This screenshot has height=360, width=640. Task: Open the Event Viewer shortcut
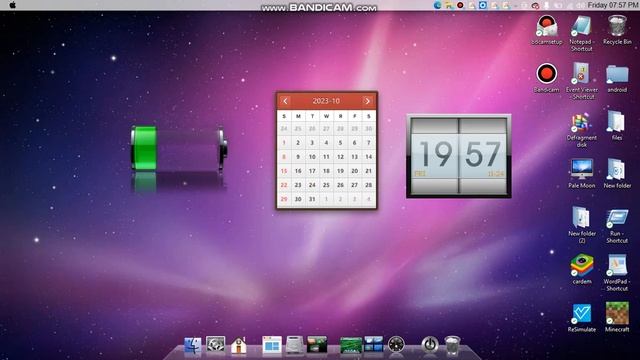pyautogui.click(x=582, y=81)
